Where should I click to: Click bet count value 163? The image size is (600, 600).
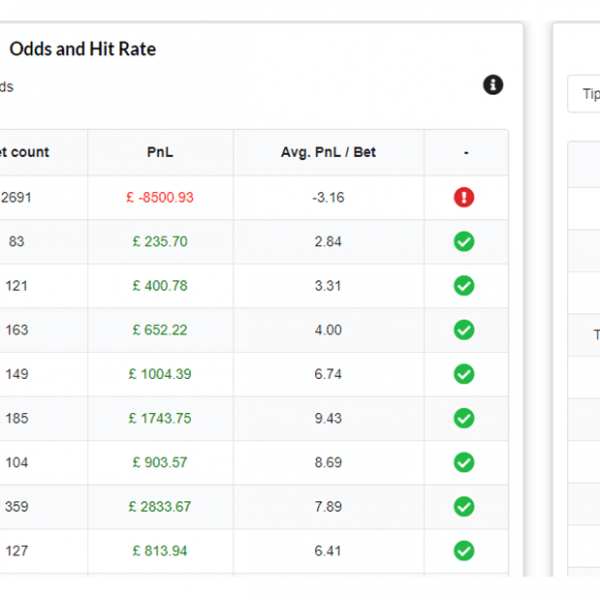tap(16, 330)
